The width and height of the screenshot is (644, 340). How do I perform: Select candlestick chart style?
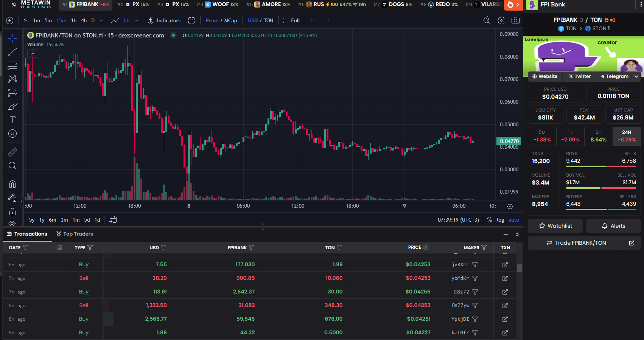pyautogui.click(x=127, y=20)
